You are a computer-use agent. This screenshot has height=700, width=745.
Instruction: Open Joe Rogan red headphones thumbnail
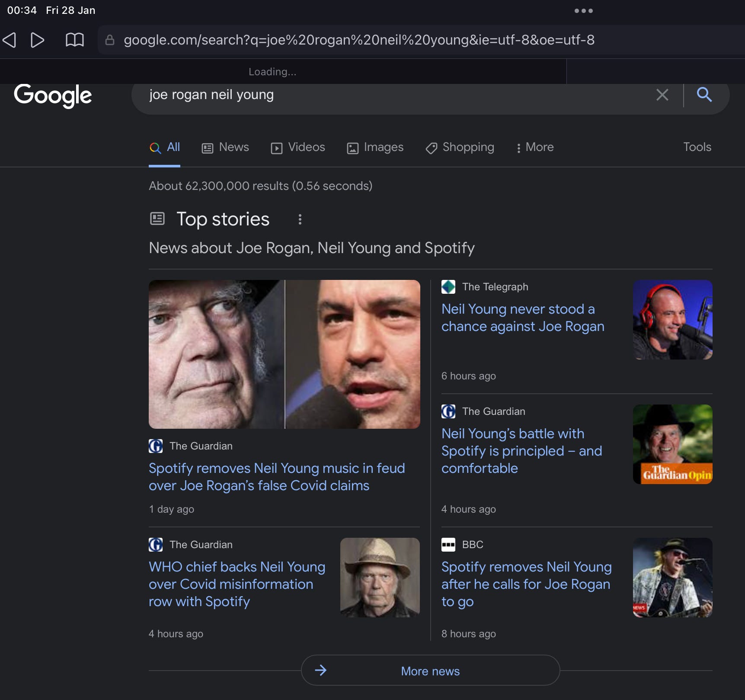[x=673, y=320]
